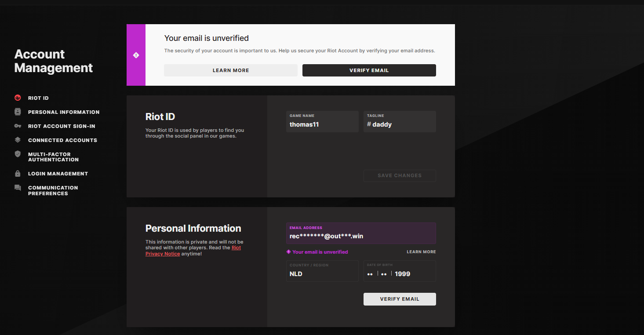Viewport: 644px width, 335px height.
Task: Click the Tagline field 'daddy'
Action: click(x=400, y=121)
